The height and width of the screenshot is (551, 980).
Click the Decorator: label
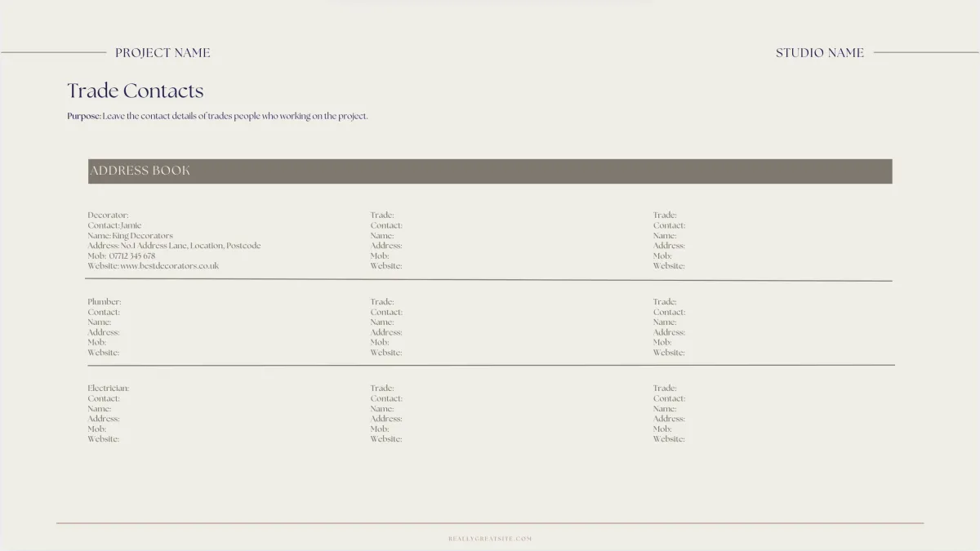(x=108, y=216)
